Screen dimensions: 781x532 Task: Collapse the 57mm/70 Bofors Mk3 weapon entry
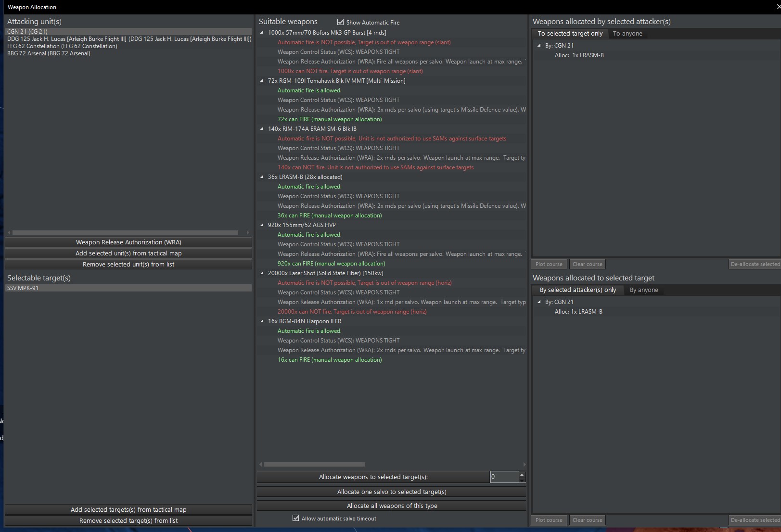(262, 33)
